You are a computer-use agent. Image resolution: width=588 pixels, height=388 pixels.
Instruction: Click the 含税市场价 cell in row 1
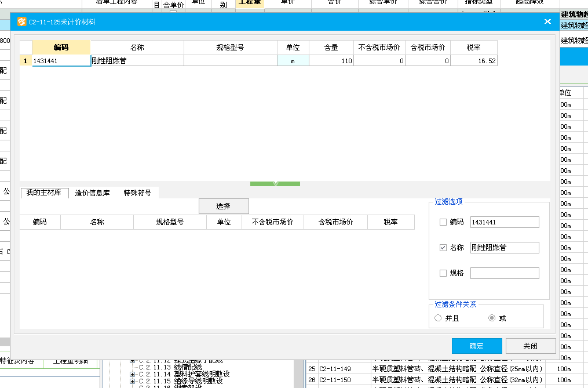tap(428, 61)
